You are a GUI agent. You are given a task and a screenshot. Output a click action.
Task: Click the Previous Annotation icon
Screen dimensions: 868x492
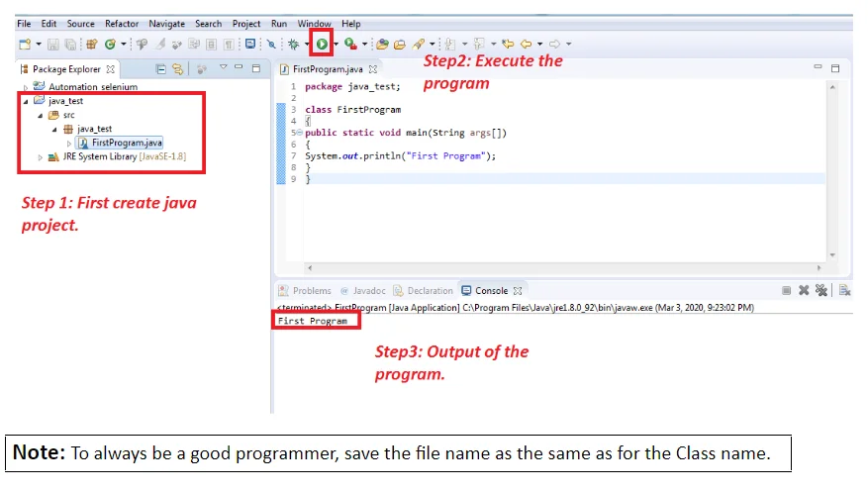click(x=478, y=45)
